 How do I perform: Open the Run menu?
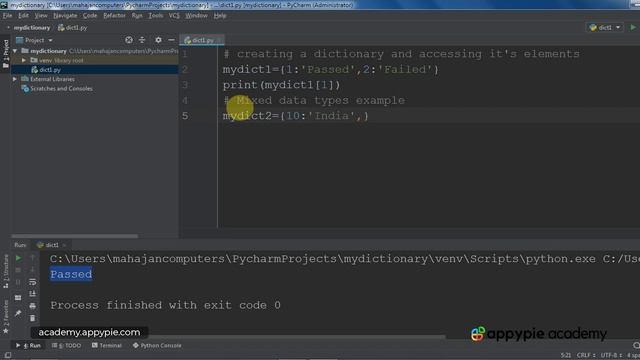click(137, 16)
